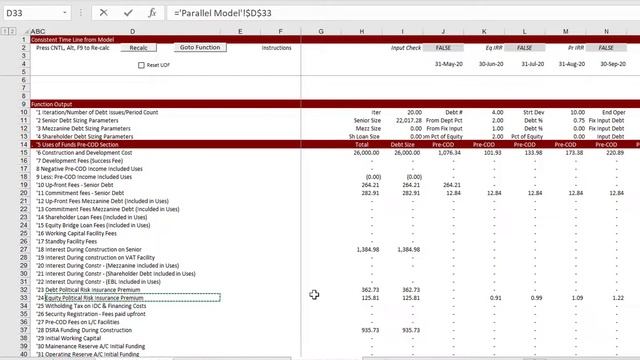
Task: Click the 'Press CNTL, Alt, F9 to Re-calc' note
Action: (x=73, y=48)
